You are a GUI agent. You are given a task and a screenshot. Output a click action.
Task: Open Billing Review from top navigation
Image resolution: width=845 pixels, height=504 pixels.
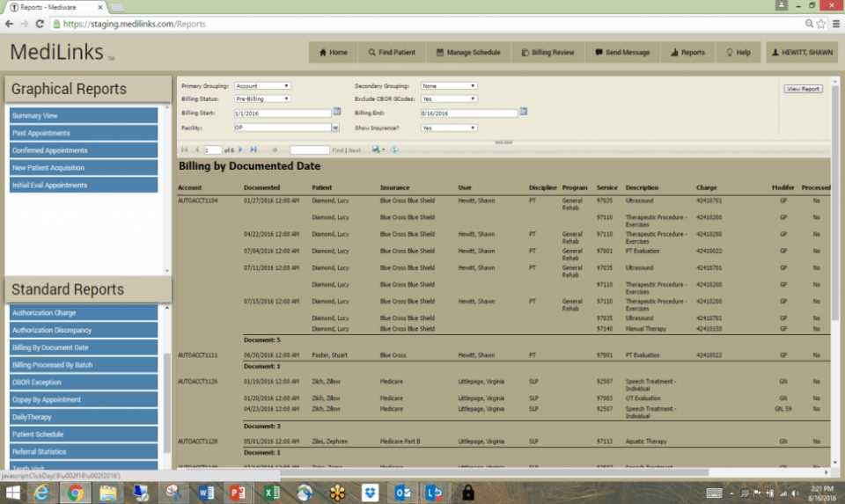click(x=548, y=52)
